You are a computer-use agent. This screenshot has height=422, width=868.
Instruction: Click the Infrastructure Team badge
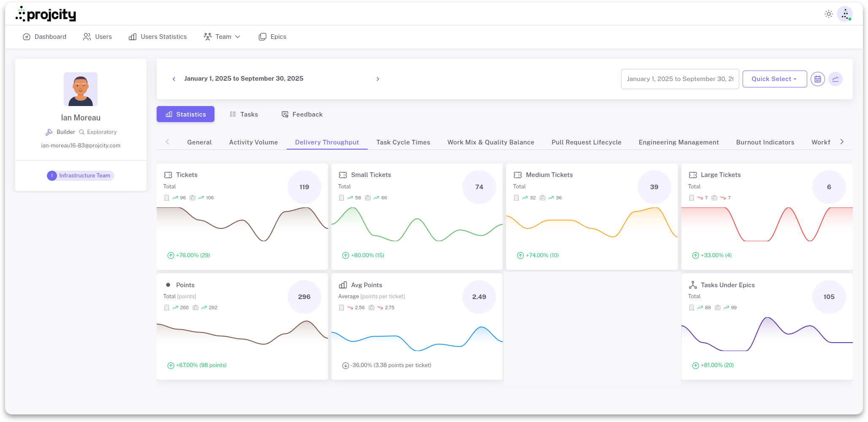click(x=80, y=175)
